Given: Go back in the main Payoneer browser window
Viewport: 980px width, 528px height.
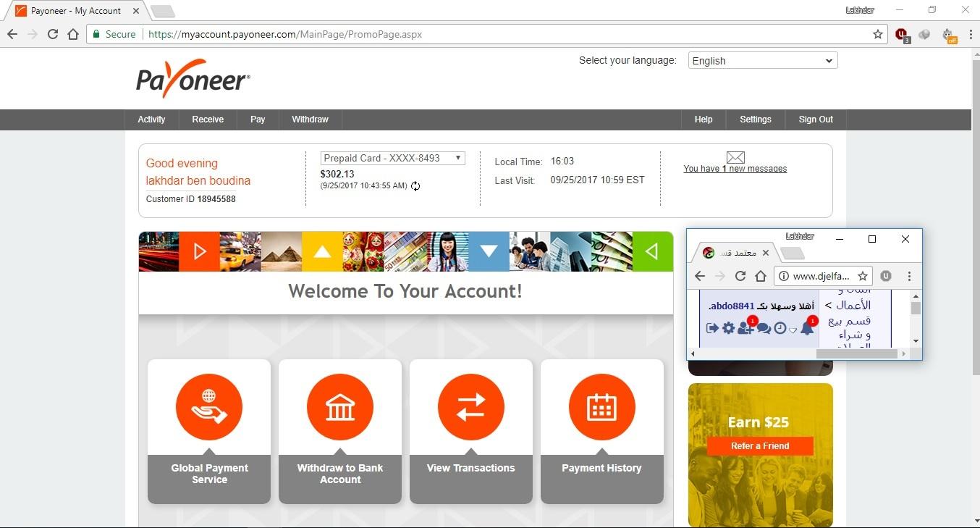Looking at the screenshot, I should [x=12, y=34].
